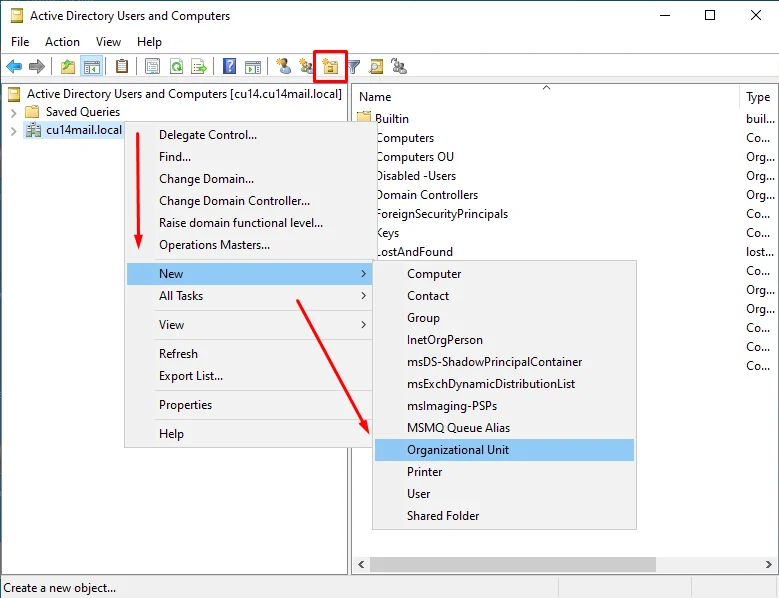This screenshot has height=598, width=779.
Task: Choose msImaging-PSPs submenu item
Action: (504, 406)
